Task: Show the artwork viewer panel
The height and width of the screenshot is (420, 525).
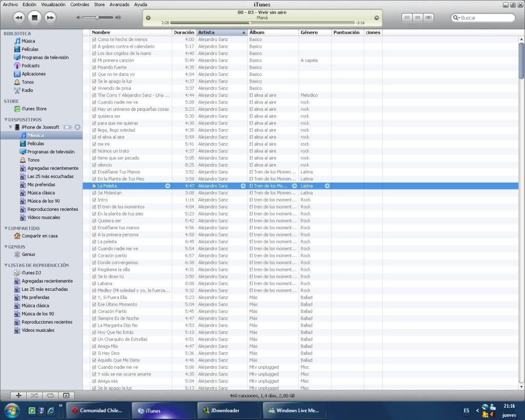Action: [66, 395]
